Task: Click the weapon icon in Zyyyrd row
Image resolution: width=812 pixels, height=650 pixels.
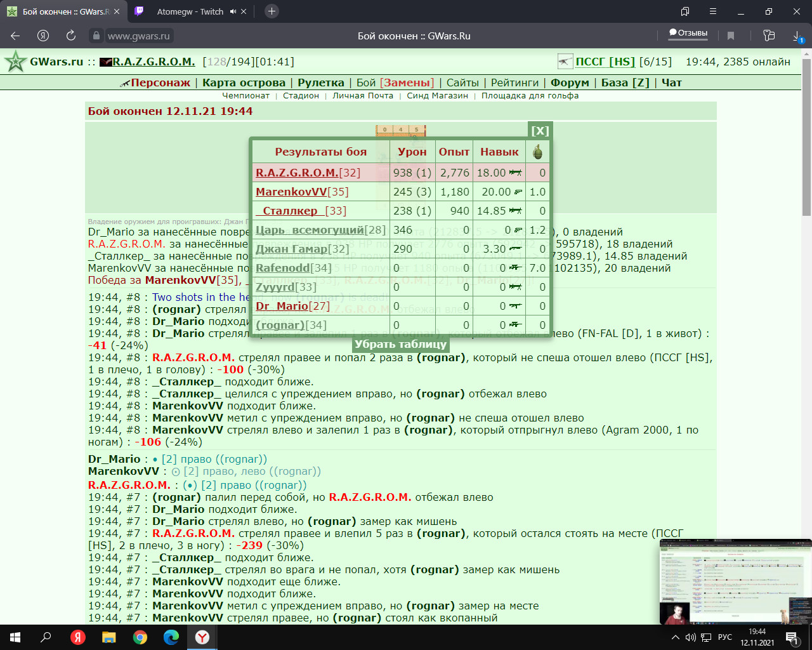Action: point(515,287)
